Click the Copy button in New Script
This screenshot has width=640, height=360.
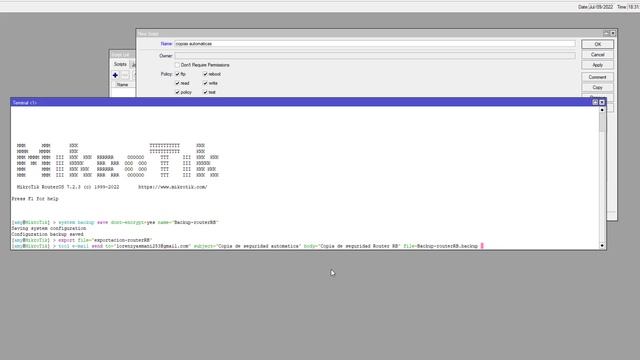[598, 88]
